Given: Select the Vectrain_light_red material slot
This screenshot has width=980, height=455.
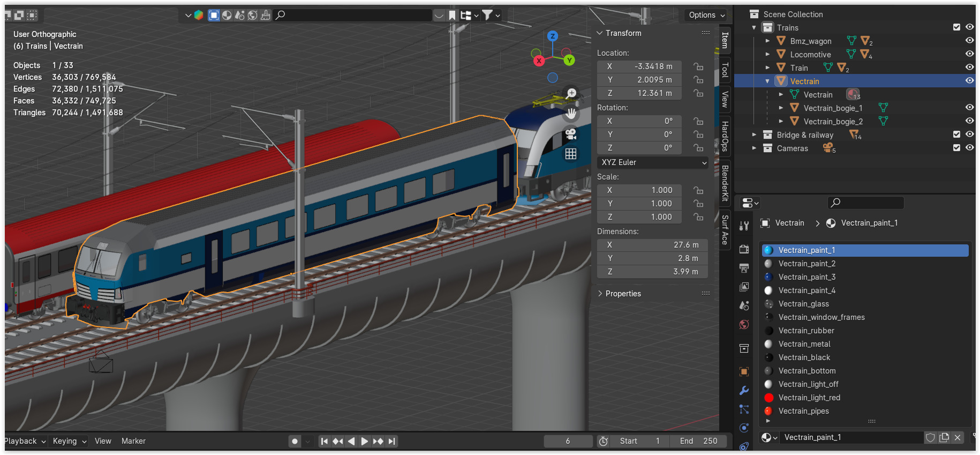Looking at the screenshot, I should coord(865,398).
